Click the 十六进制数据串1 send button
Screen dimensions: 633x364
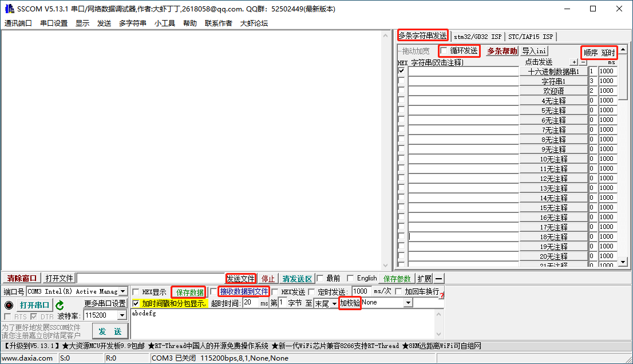pyautogui.click(x=553, y=72)
